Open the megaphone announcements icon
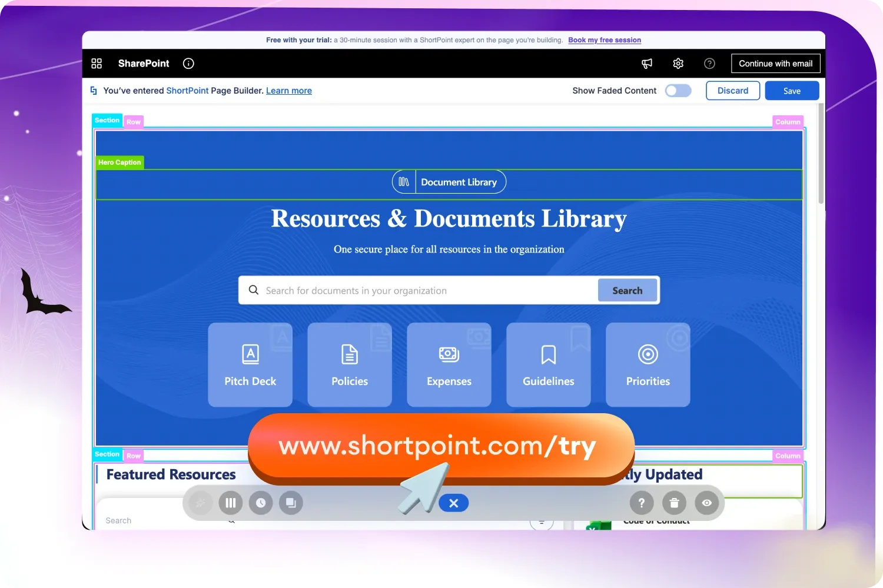This screenshot has width=883, height=588. 647,64
